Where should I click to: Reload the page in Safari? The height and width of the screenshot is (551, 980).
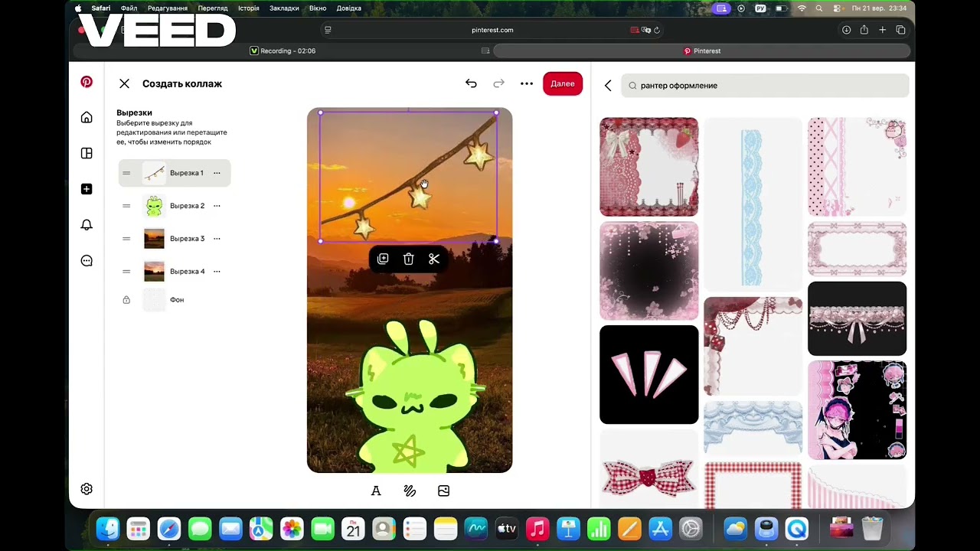[x=657, y=30]
